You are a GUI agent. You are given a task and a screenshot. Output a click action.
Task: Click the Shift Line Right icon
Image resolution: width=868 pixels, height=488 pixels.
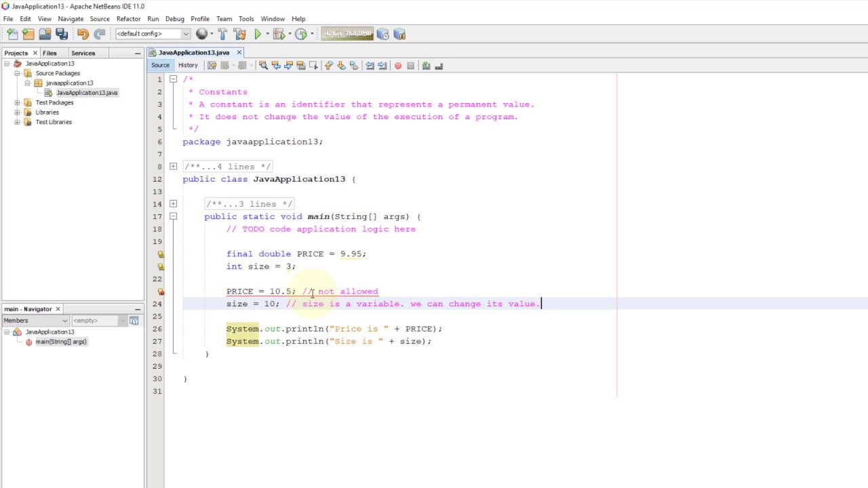point(382,66)
